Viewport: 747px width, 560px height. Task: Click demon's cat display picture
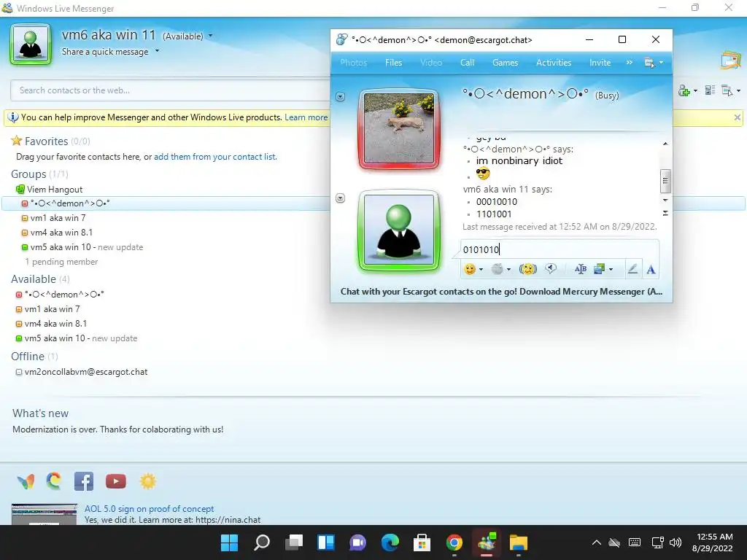(x=399, y=128)
